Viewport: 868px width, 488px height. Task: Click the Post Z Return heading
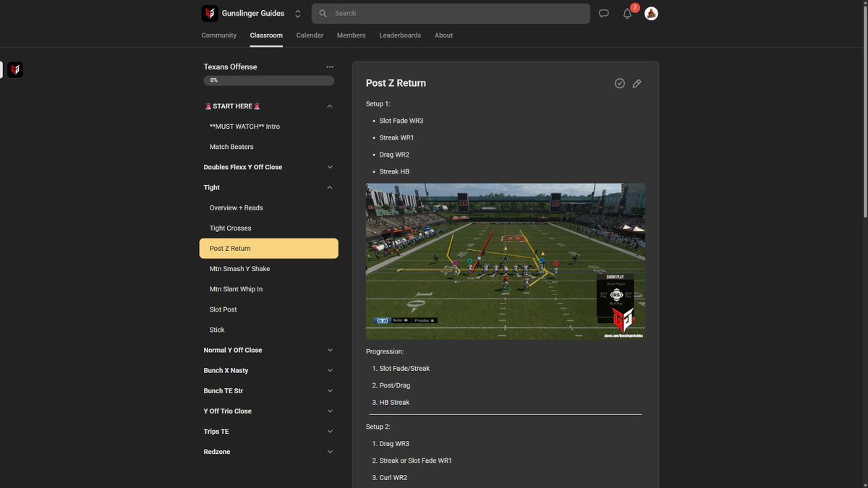point(396,83)
